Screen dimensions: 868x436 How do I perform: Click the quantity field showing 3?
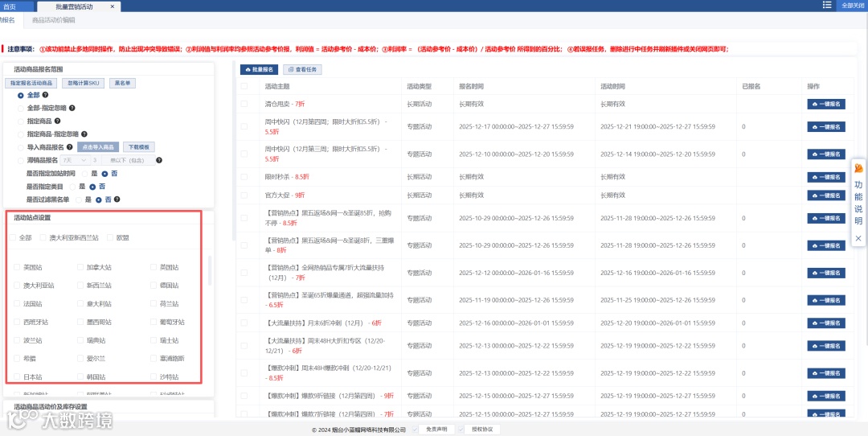tap(95, 161)
